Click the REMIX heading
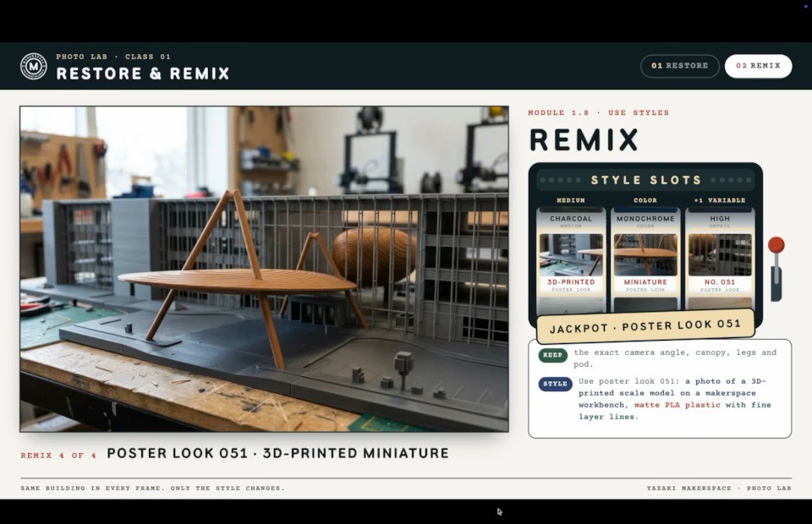 (x=584, y=139)
